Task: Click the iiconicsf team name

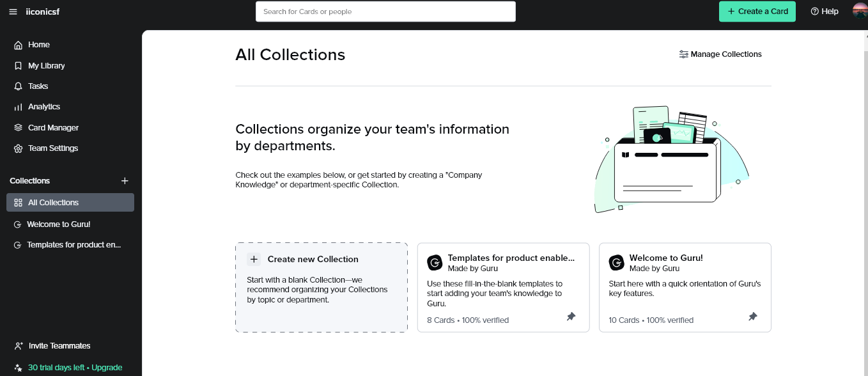Action: pos(42,12)
